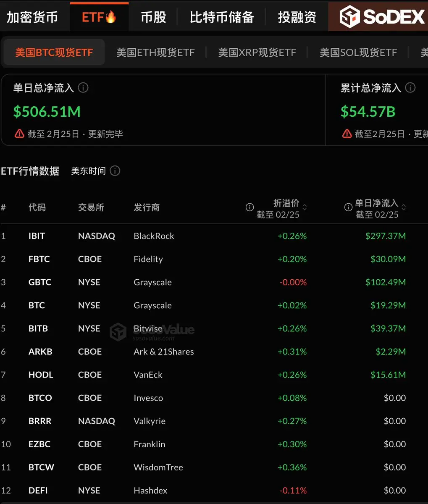This screenshot has height=504, width=428.
Task: Click ARKB's +0.31% premium value
Action: click(x=292, y=352)
